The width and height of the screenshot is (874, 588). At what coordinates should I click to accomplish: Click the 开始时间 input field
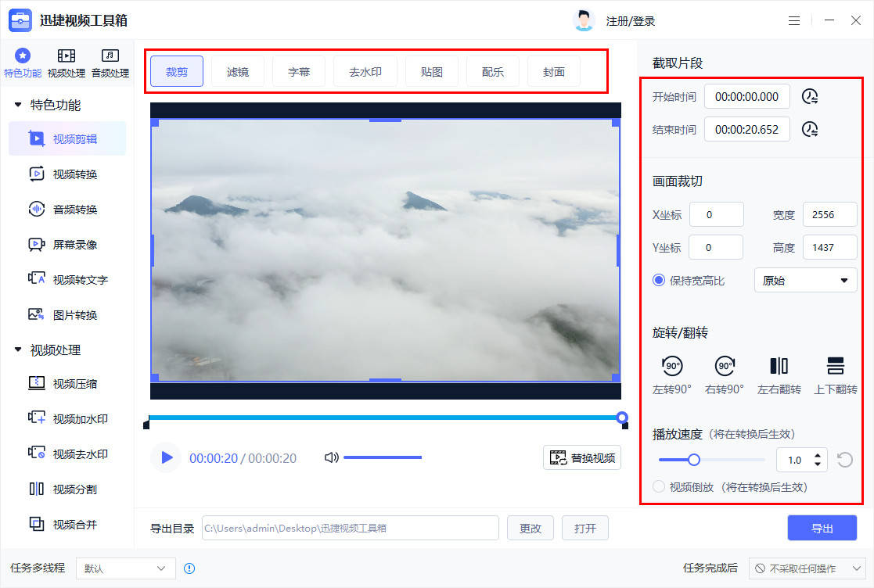(x=747, y=96)
